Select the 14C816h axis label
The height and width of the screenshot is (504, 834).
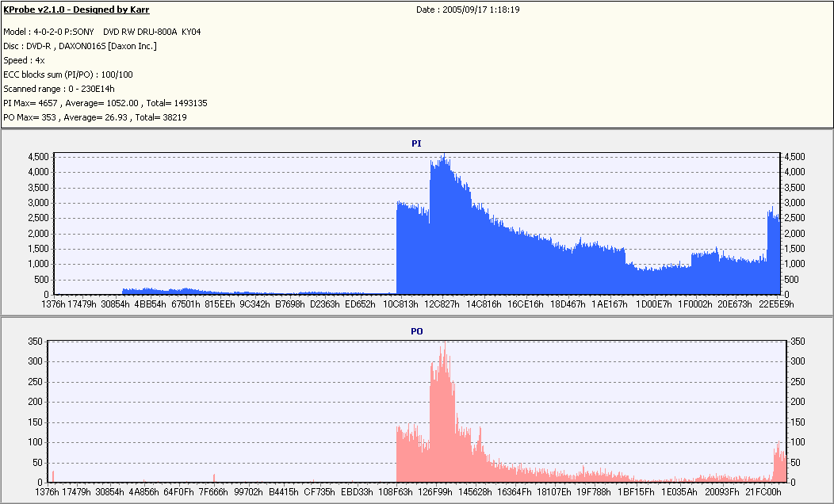pos(484,304)
